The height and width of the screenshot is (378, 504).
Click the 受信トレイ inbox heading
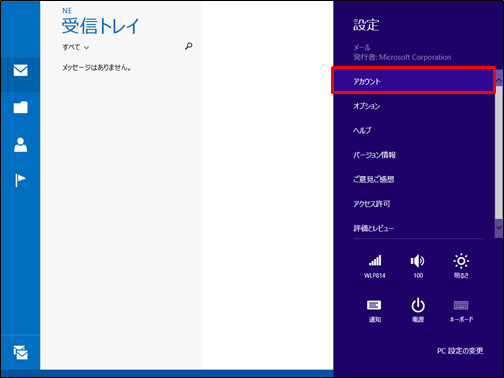pos(100,26)
